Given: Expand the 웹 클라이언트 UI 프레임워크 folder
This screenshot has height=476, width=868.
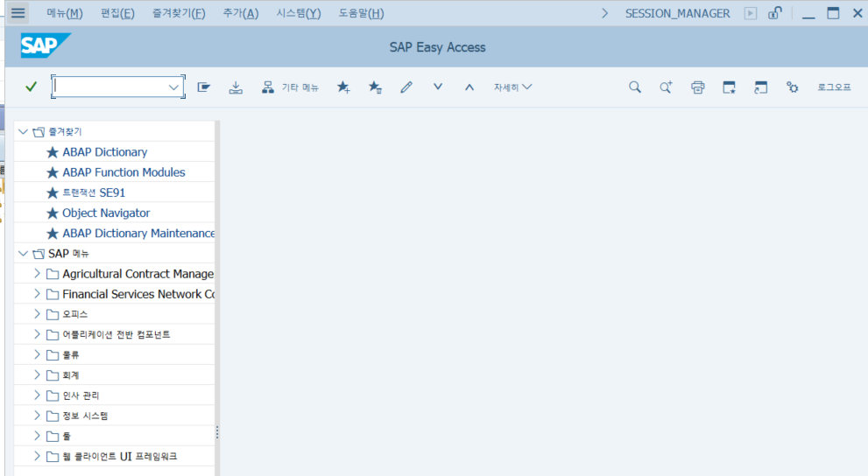Looking at the screenshot, I should tap(37, 456).
